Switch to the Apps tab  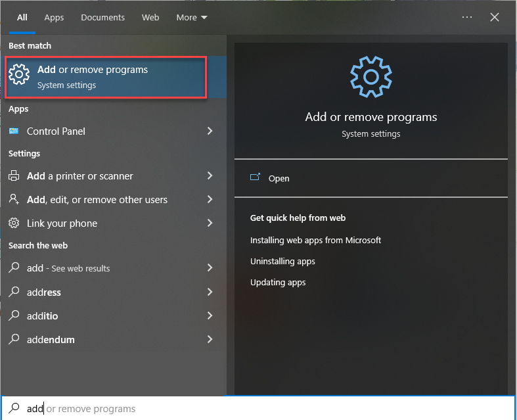coord(54,18)
